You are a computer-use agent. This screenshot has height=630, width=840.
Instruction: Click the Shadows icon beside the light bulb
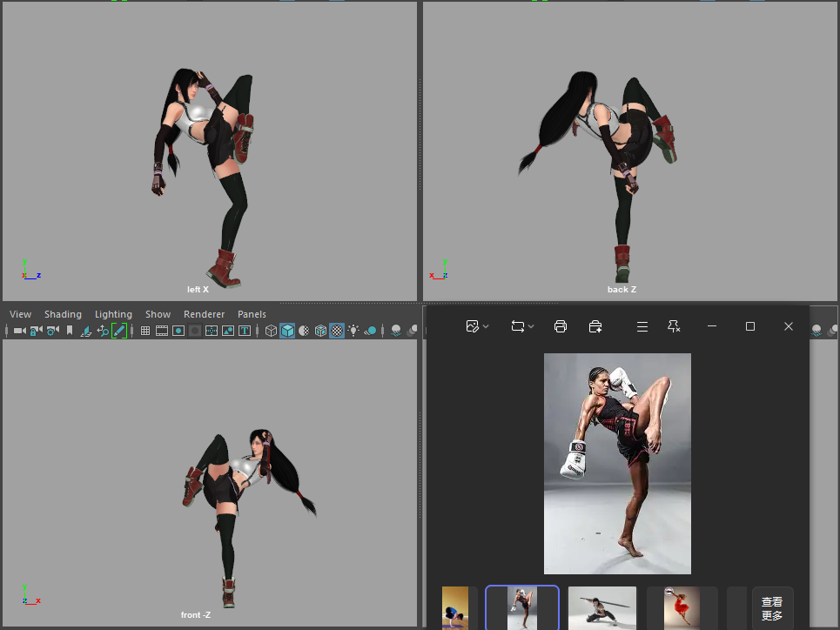click(x=370, y=331)
